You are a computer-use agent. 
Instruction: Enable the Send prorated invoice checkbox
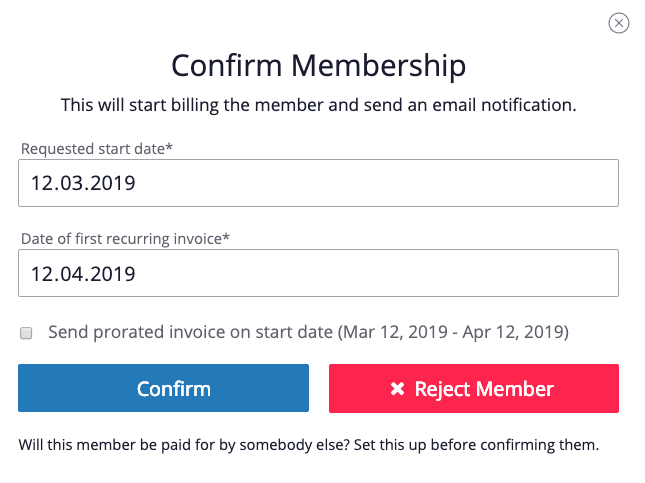[26, 333]
